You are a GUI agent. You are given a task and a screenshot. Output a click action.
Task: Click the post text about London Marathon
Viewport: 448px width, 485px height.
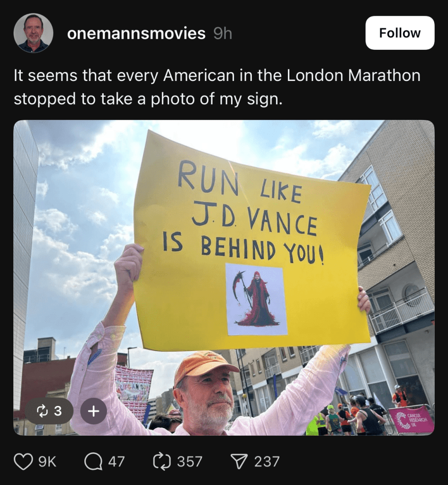[217, 87]
